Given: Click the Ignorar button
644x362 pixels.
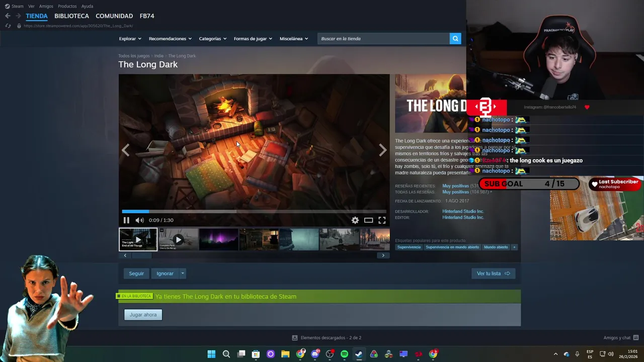Looking at the screenshot, I should click(165, 274).
